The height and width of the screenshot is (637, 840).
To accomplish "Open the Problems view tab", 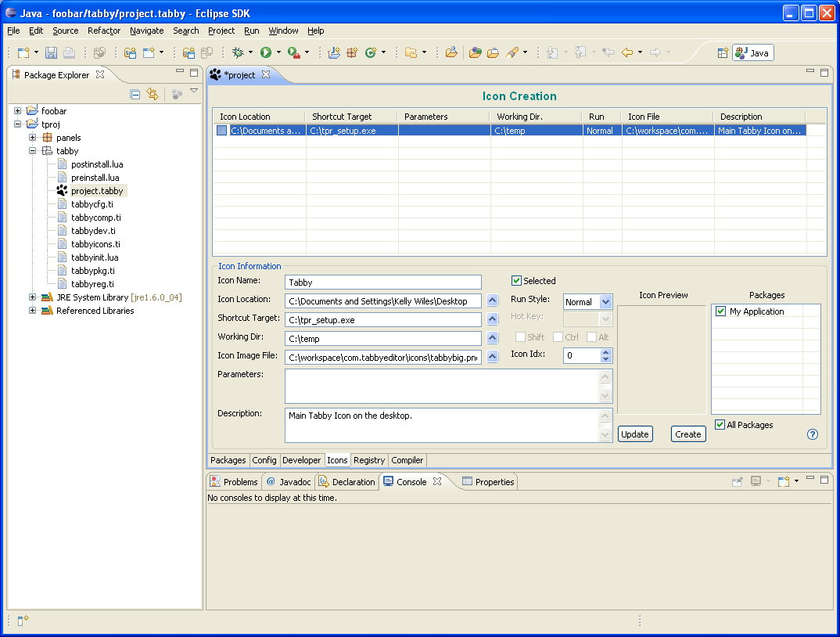I will pyautogui.click(x=234, y=481).
